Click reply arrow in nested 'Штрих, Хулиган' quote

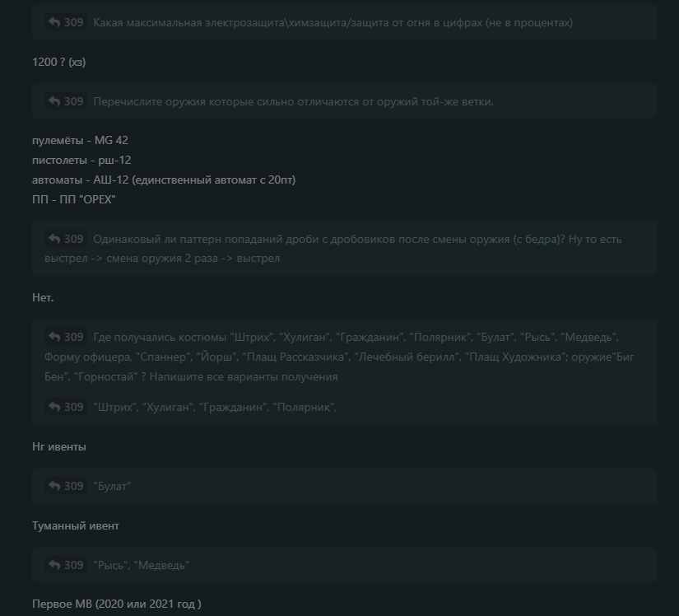(54, 407)
